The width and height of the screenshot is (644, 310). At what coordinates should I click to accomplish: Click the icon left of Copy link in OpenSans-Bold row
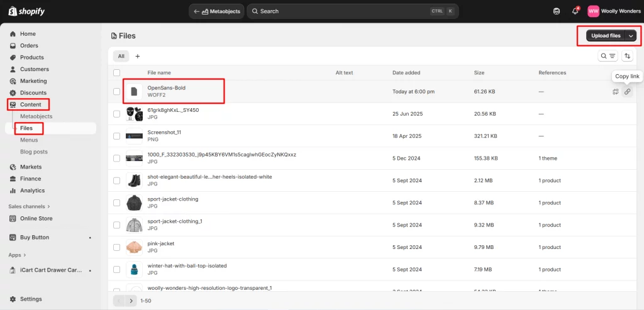point(615,92)
